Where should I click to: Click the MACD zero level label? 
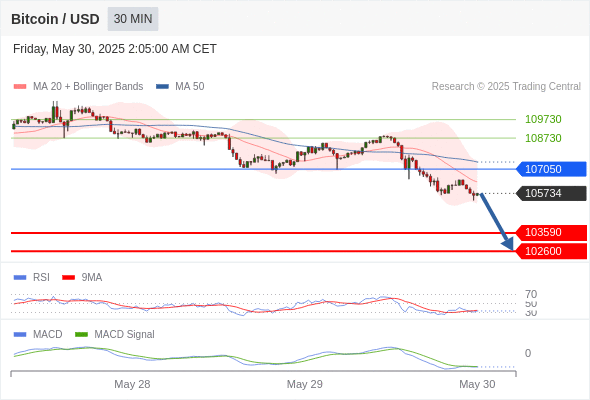(528, 353)
